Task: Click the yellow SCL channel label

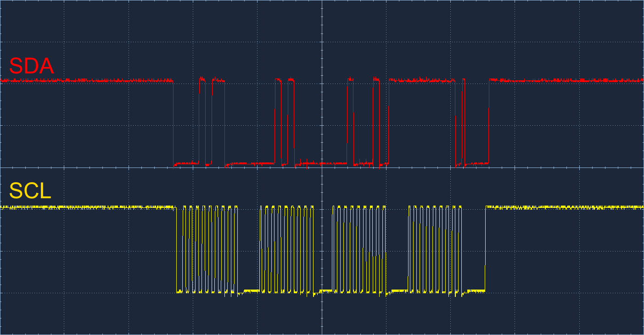Action: coord(30,191)
